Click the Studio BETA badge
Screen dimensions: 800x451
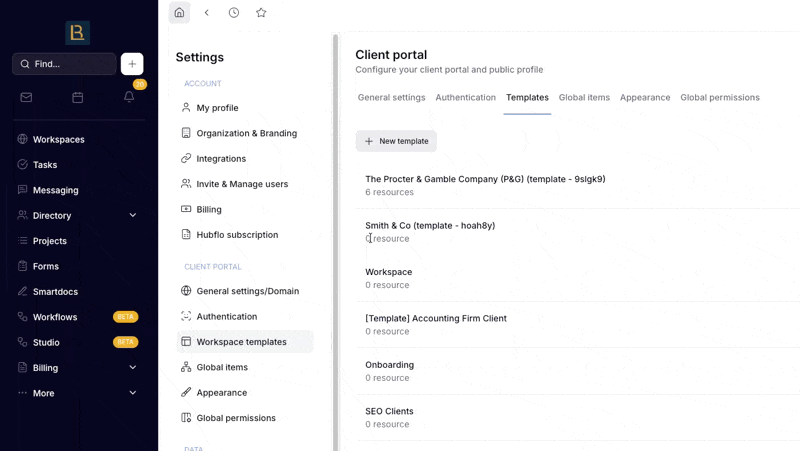click(126, 342)
